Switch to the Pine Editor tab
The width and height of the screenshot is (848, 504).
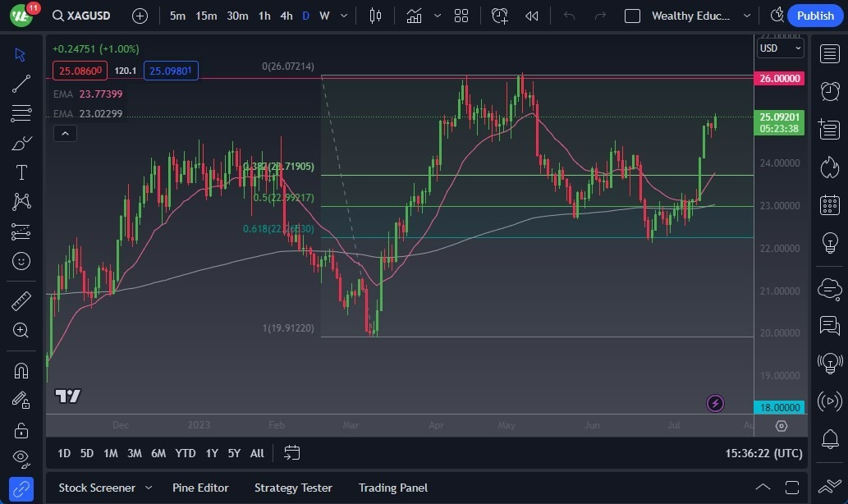click(x=200, y=488)
